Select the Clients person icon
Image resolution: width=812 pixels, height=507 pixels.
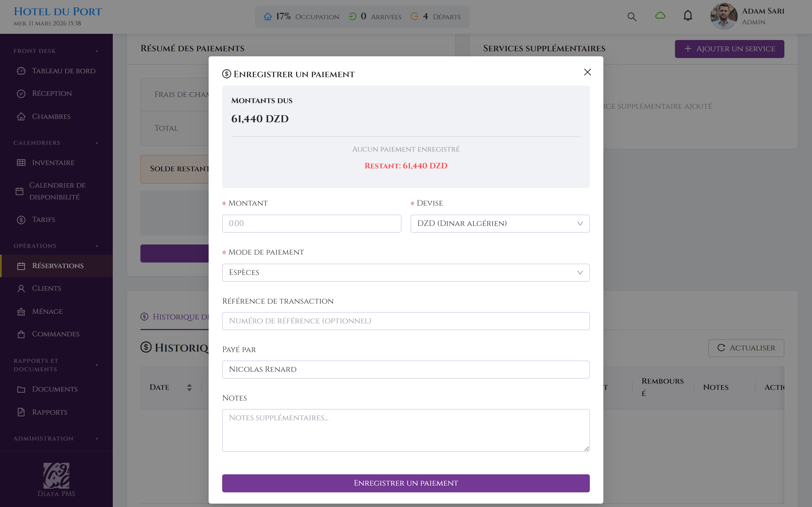(21, 288)
